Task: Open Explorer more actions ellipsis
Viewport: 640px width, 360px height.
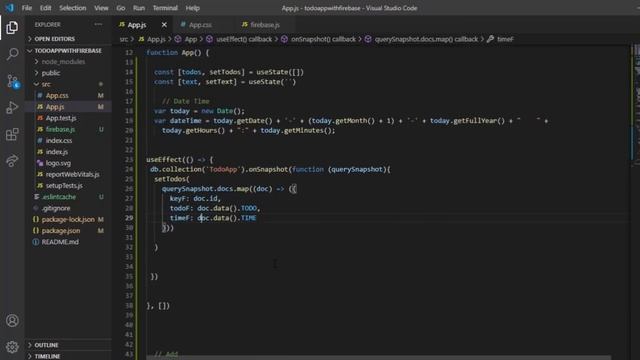Action: pyautogui.click(x=98, y=24)
